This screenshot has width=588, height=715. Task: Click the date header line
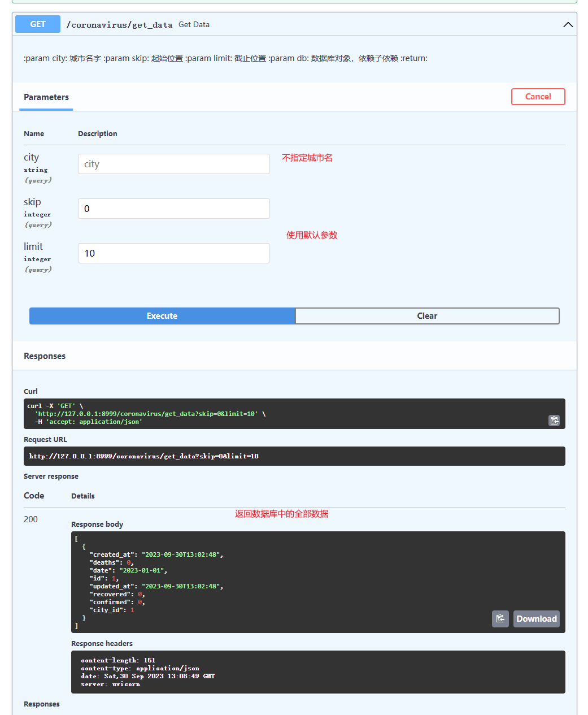click(148, 676)
